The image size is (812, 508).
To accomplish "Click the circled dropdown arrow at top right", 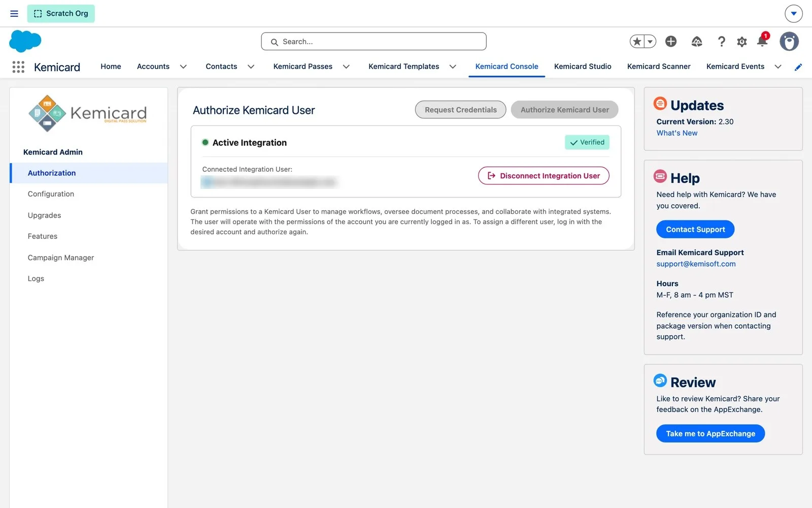I will (794, 14).
